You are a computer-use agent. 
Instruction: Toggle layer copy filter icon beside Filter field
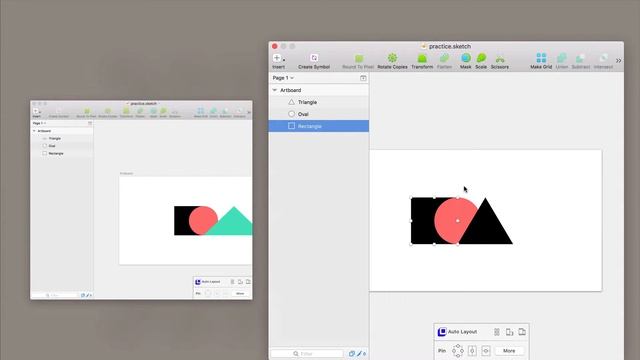(x=351, y=353)
